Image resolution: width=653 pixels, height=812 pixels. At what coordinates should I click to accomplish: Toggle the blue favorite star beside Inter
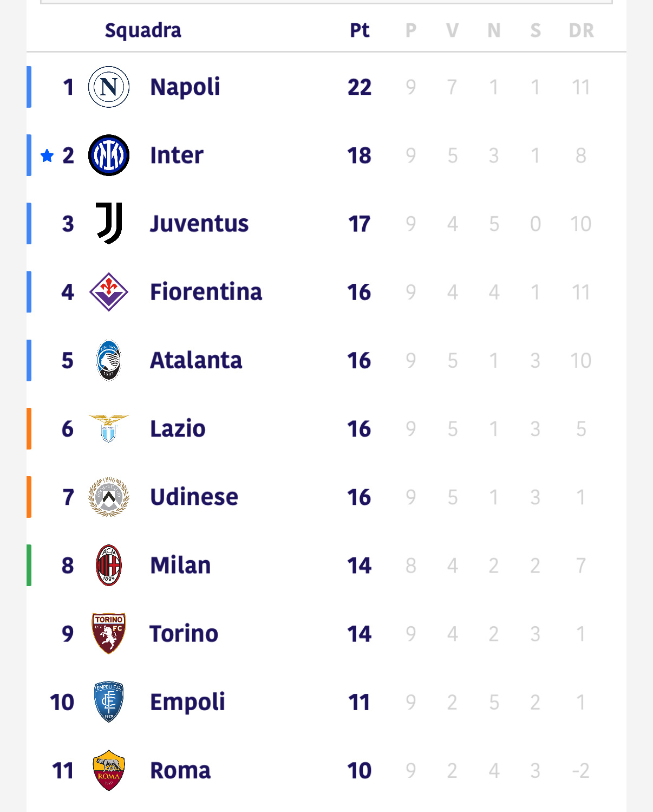coord(47,156)
